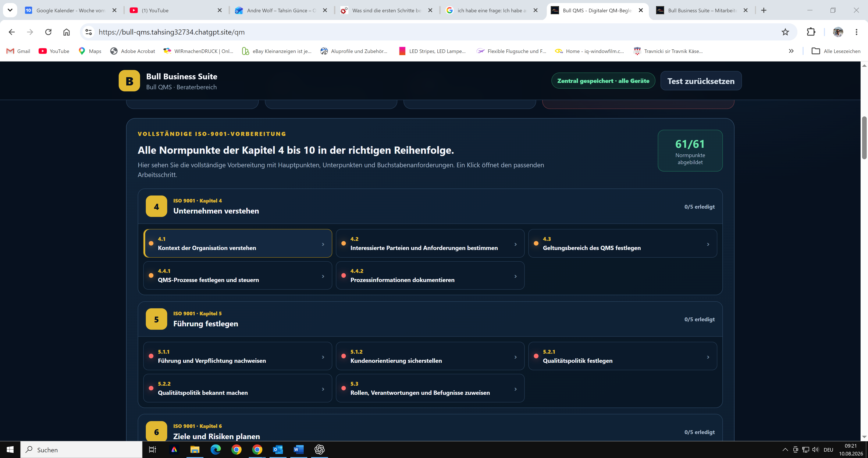Image resolution: width=868 pixels, height=458 pixels.
Task: Open 4.1 Kontext der Organisation verstehen
Action: click(238, 243)
